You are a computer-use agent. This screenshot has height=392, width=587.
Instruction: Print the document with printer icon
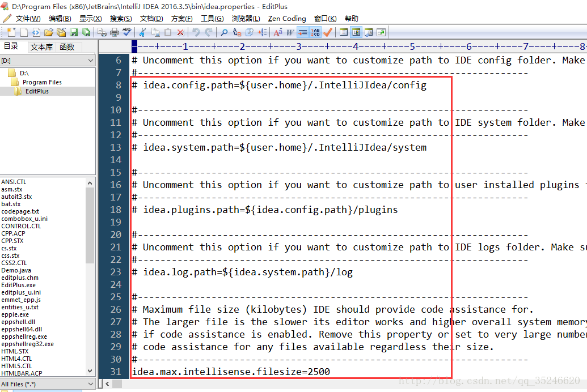[115, 32]
